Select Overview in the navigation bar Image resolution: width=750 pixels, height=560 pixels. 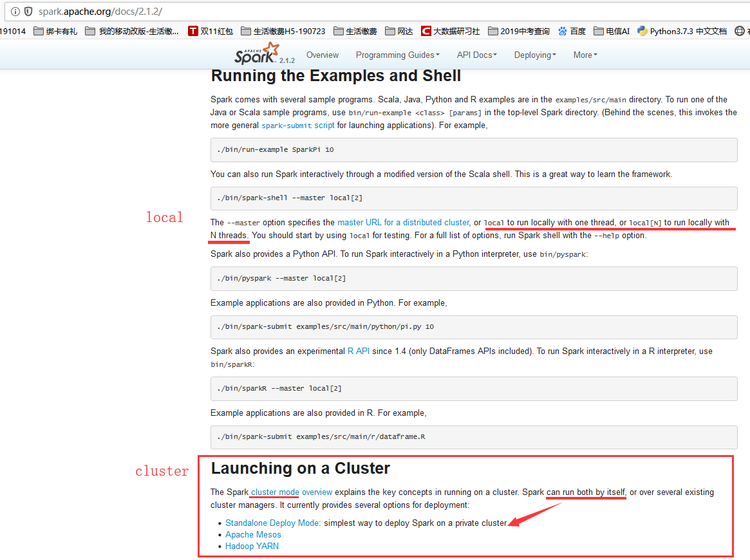tap(323, 55)
